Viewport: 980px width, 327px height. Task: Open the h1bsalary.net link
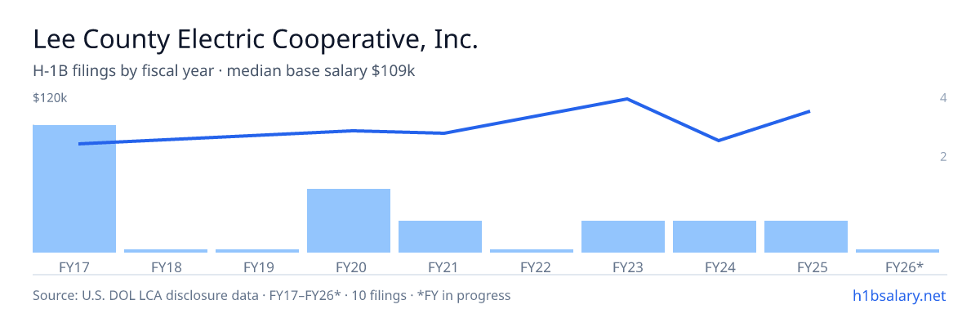[898, 295]
